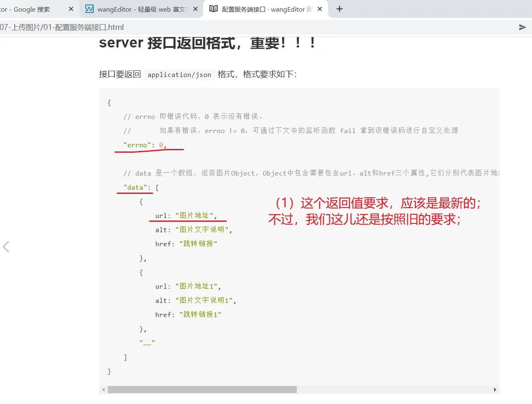Click text 接口要返回
Screen dimensions: 532x404
tap(120, 74)
